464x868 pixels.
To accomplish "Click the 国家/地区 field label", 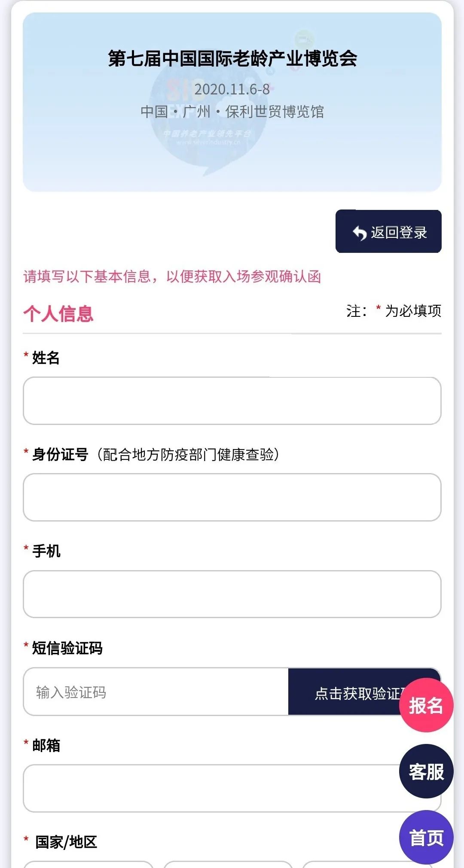I will click(x=66, y=842).
